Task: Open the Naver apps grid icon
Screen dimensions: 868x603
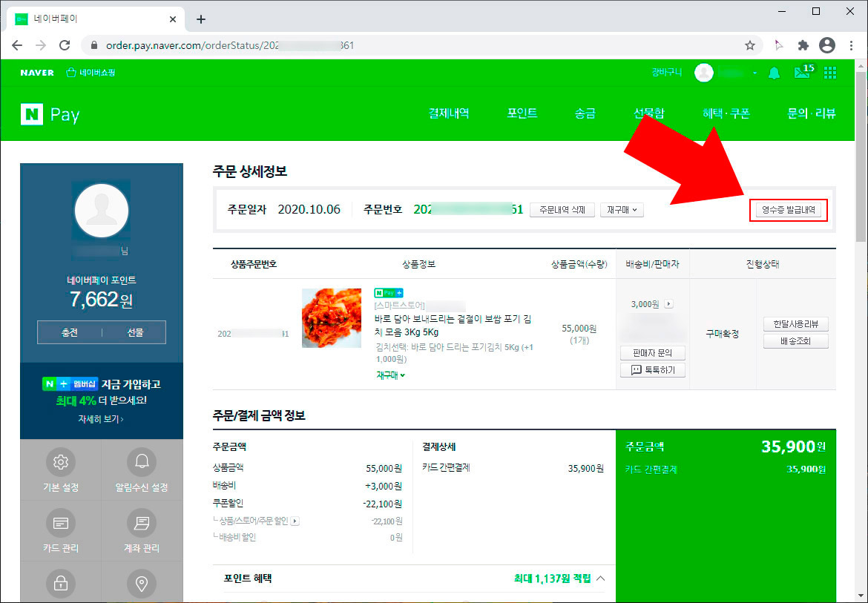Action: coord(829,72)
